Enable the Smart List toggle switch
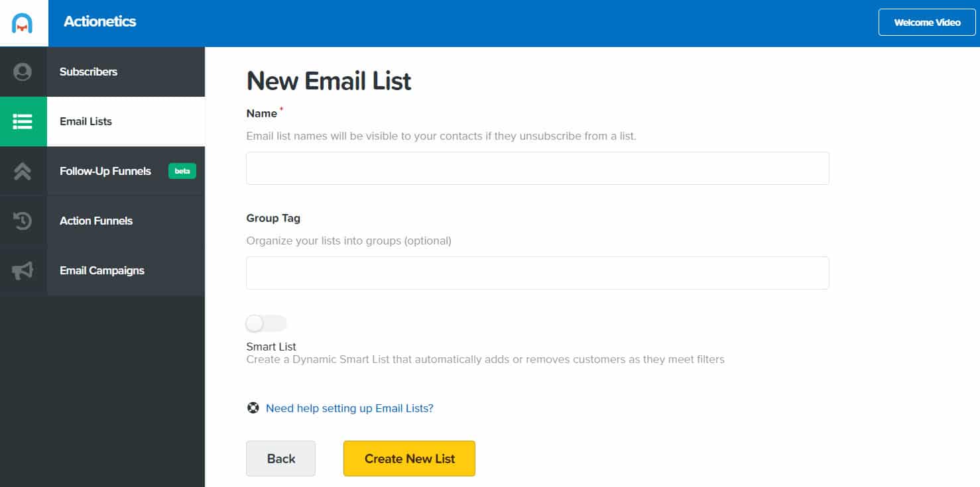980x487 pixels. click(267, 323)
